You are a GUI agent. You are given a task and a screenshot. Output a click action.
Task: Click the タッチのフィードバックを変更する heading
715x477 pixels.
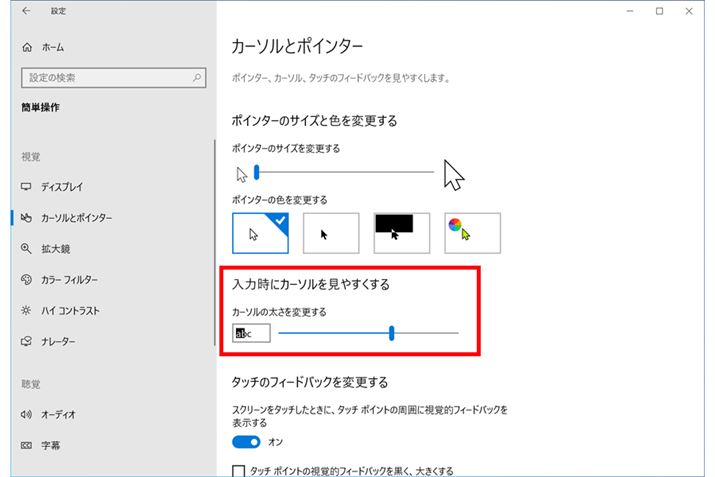[x=310, y=382]
